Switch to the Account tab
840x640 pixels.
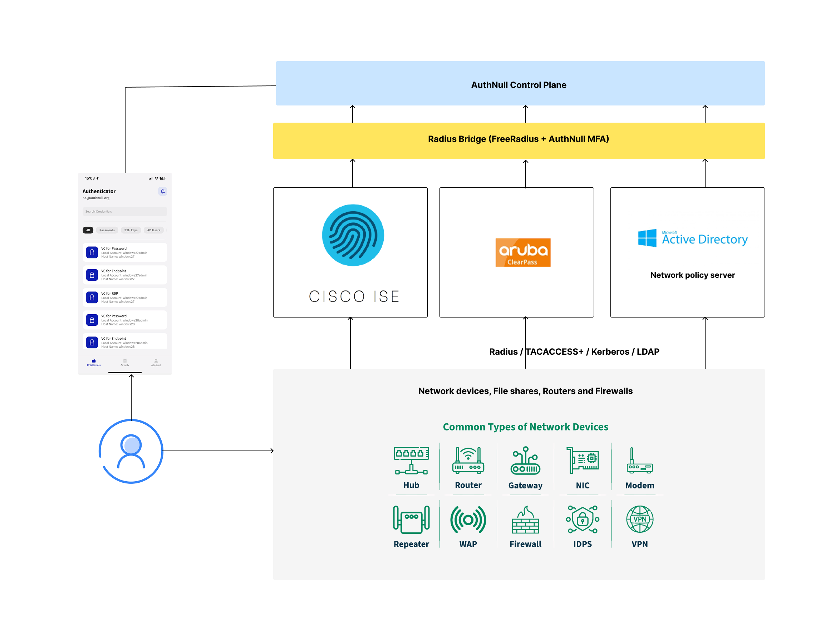click(x=156, y=362)
